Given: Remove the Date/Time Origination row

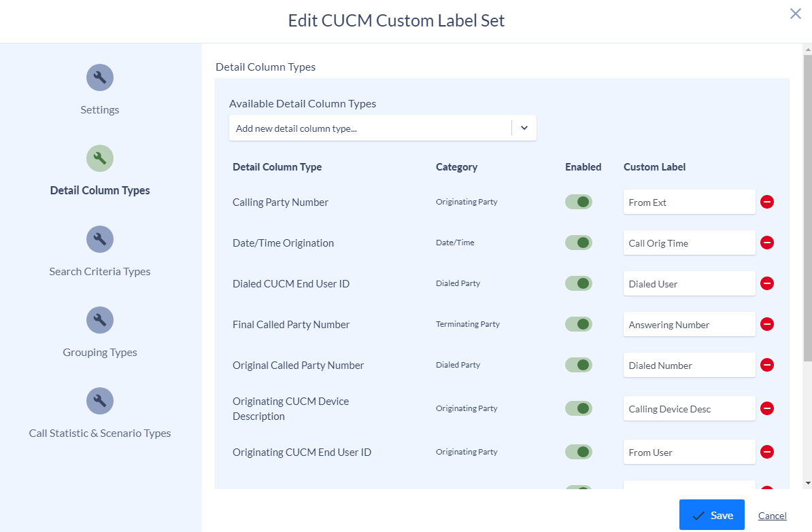Looking at the screenshot, I should tap(767, 243).
